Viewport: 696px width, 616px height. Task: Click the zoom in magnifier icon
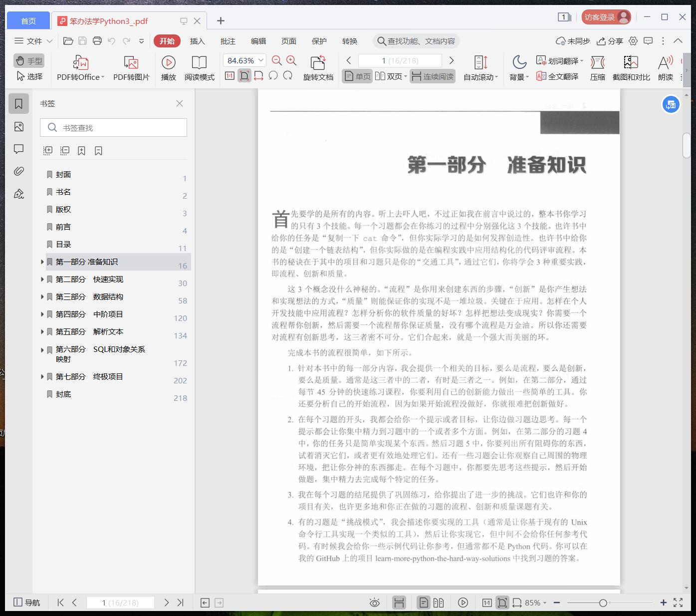291,60
